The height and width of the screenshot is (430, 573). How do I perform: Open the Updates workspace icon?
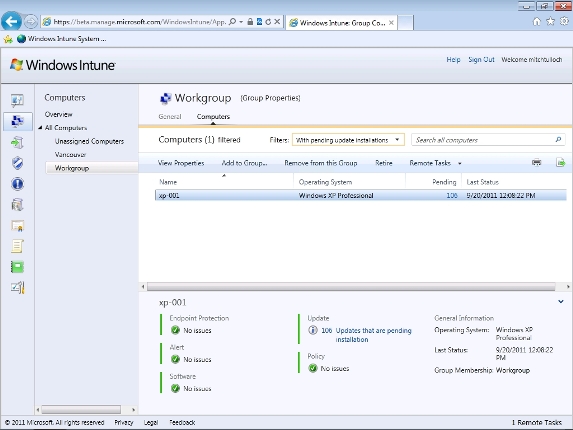[17, 142]
